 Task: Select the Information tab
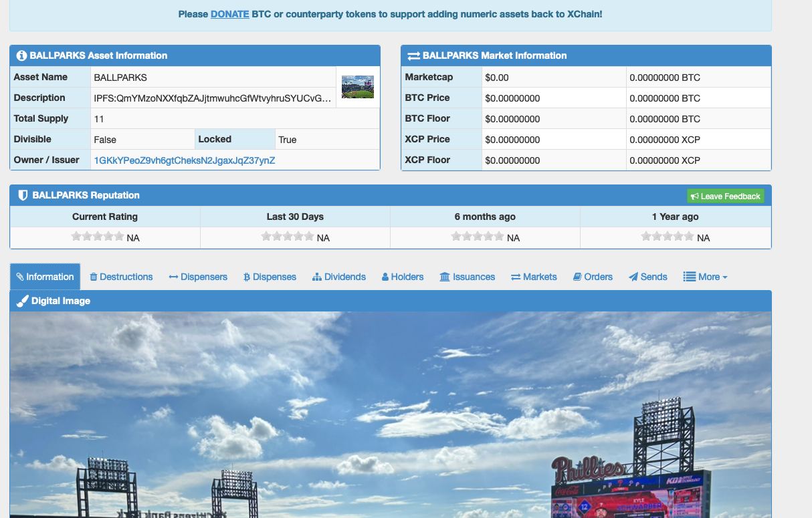point(45,277)
